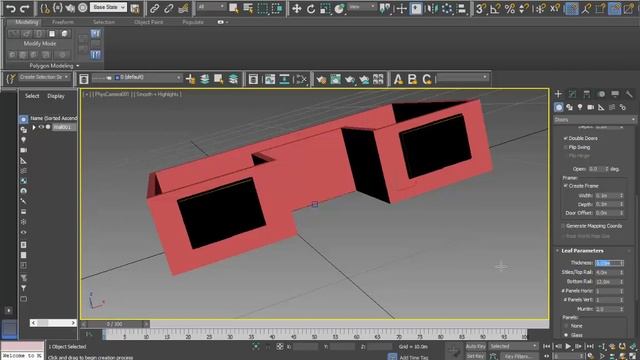This screenshot has width=640, height=360.
Task: Undo the last action
Action: tap(11, 8)
